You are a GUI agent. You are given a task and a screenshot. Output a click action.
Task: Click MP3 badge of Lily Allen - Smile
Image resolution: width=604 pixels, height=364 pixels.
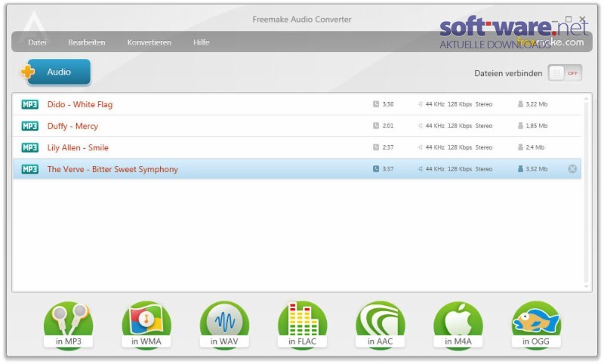point(29,147)
